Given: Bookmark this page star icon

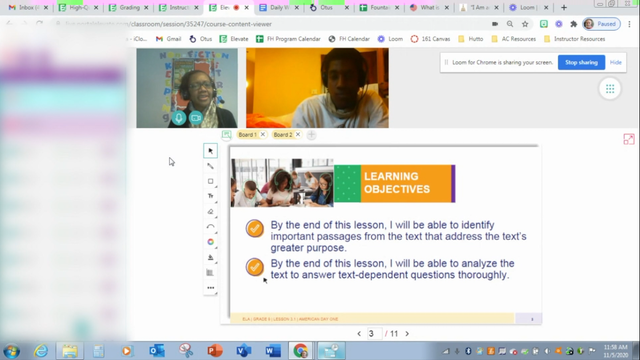Looking at the screenshot, I should point(525,24).
